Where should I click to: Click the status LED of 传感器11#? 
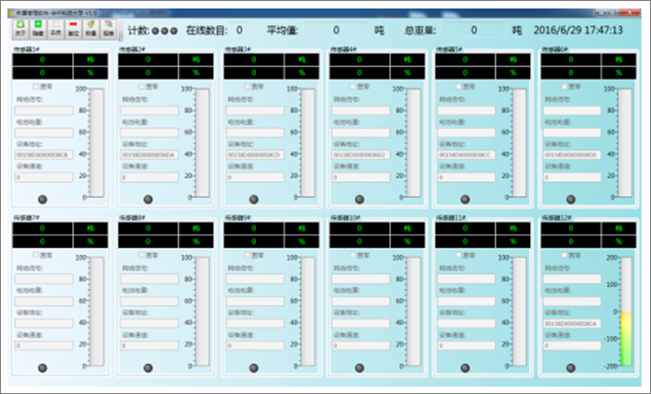[465, 368]
